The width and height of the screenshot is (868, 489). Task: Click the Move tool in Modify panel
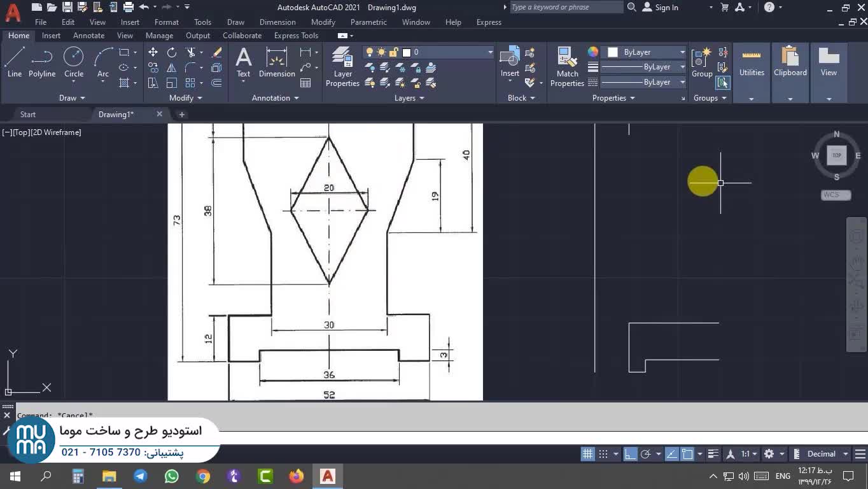(153, 52)
